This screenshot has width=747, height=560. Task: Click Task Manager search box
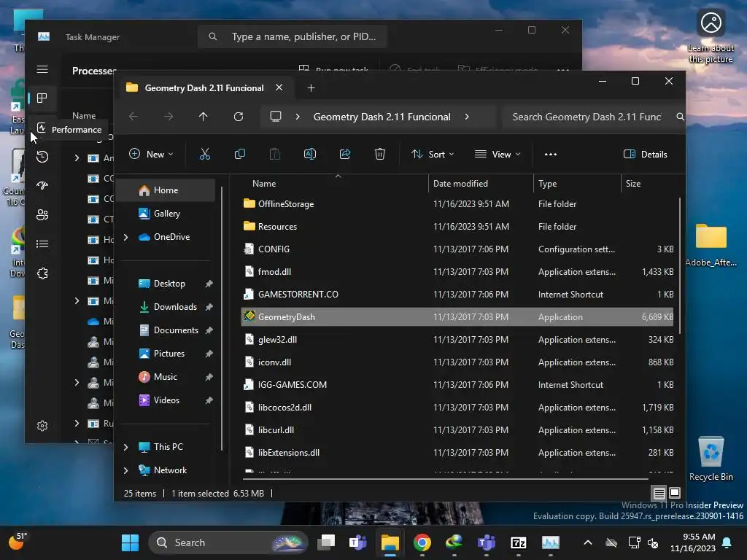(292, 36)
